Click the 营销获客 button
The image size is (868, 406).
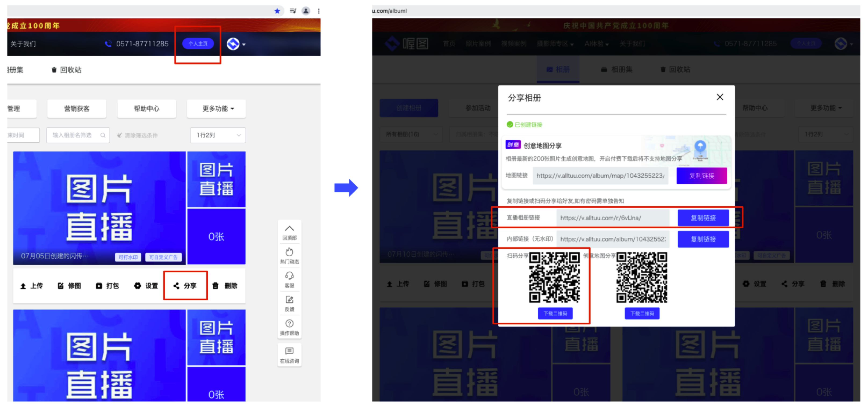tap(77, 108)
